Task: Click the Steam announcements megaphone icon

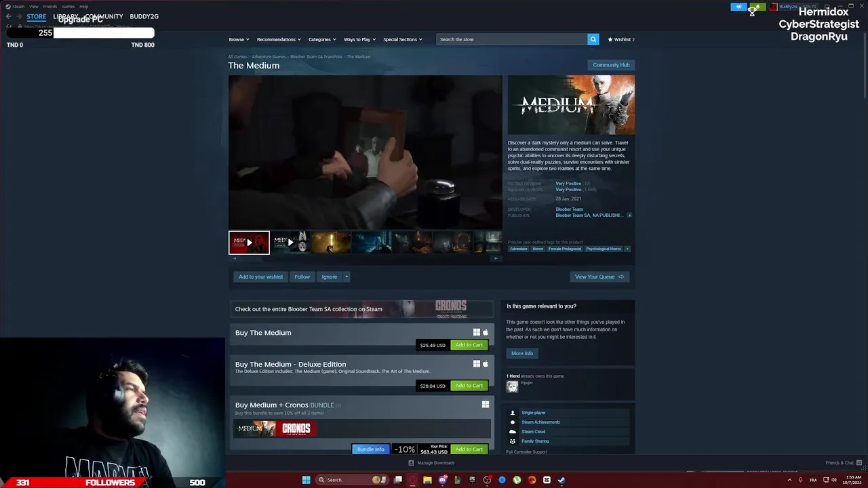Action: click(738, 7)
